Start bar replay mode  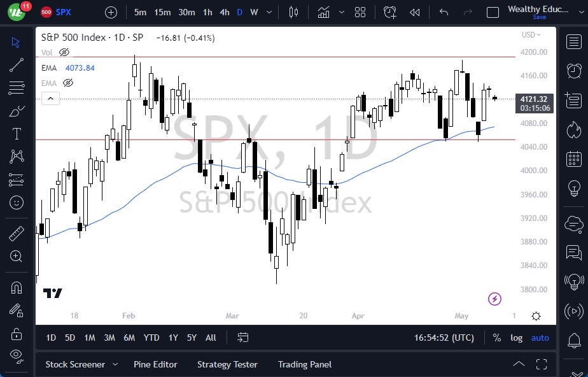[x=414, y=12]
